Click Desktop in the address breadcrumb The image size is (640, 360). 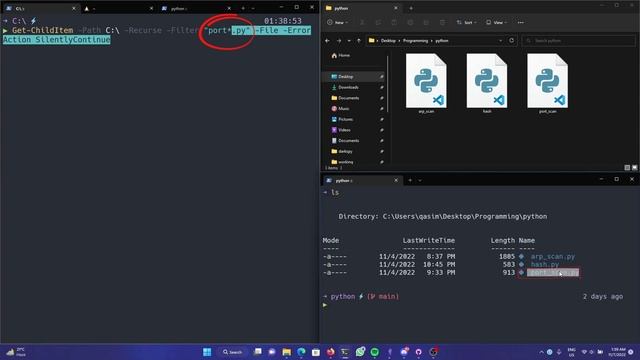(x=388, y=41)
